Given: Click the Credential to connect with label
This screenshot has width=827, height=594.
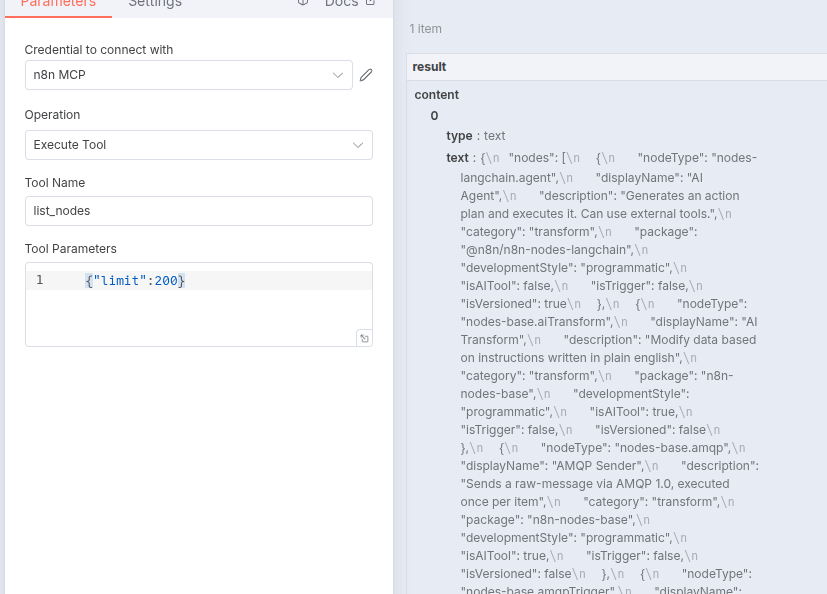Looking at the screenshot, I should (99, 50).
